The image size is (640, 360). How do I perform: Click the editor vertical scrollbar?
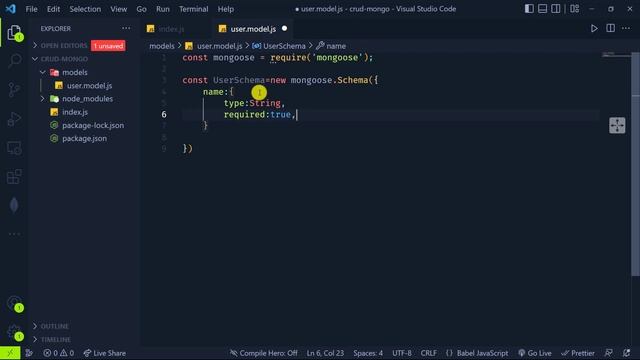click(x=636, y=163)
